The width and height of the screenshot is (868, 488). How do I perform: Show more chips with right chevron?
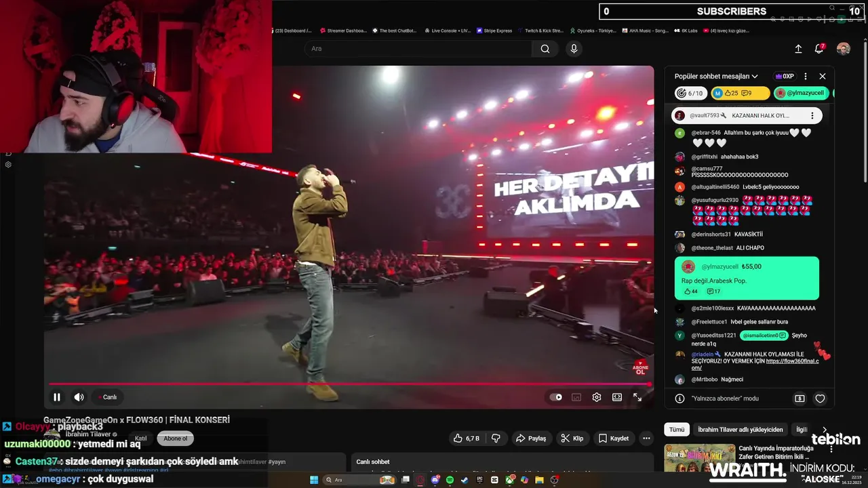[824, 430]
